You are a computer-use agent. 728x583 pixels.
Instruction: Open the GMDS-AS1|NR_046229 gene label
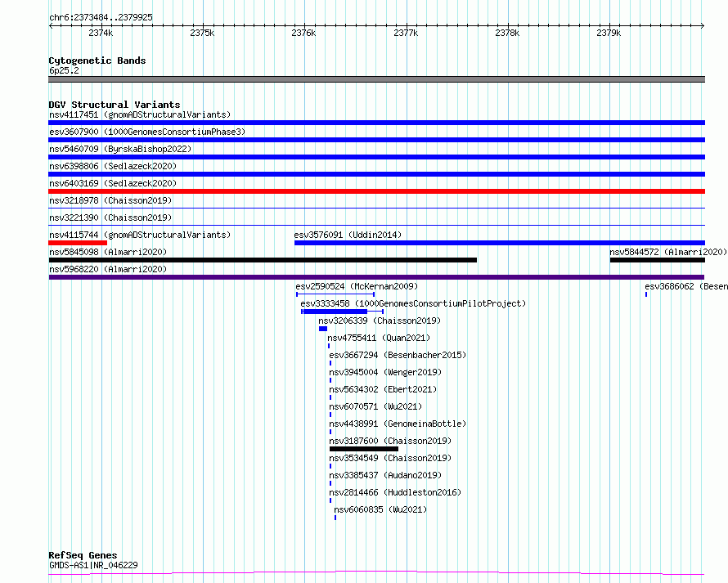click(x=93, y=565)
